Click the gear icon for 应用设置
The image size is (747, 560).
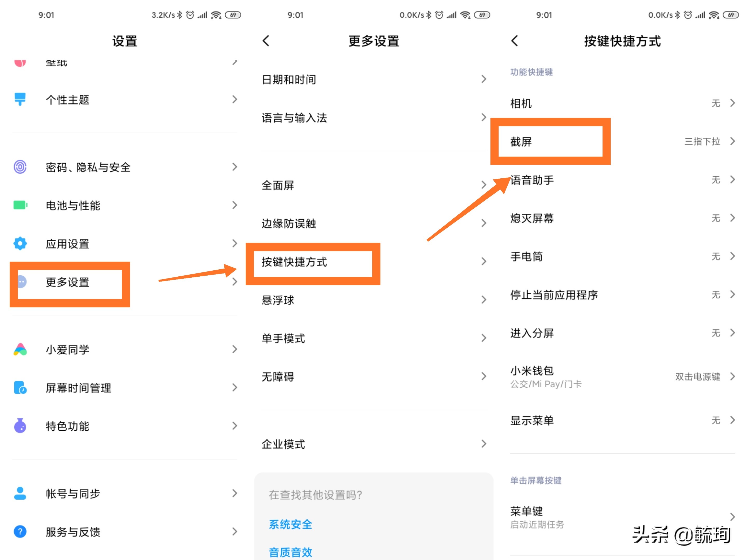click(x=20, y=243)
